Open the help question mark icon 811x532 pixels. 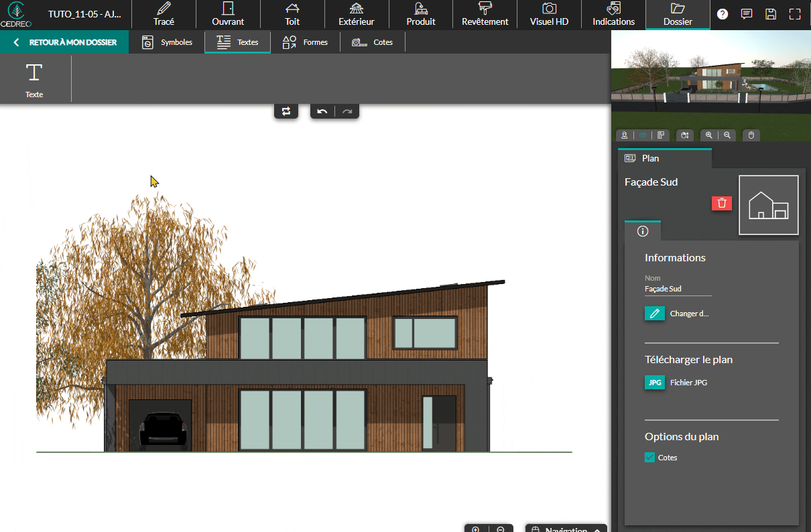pos(723,14)
